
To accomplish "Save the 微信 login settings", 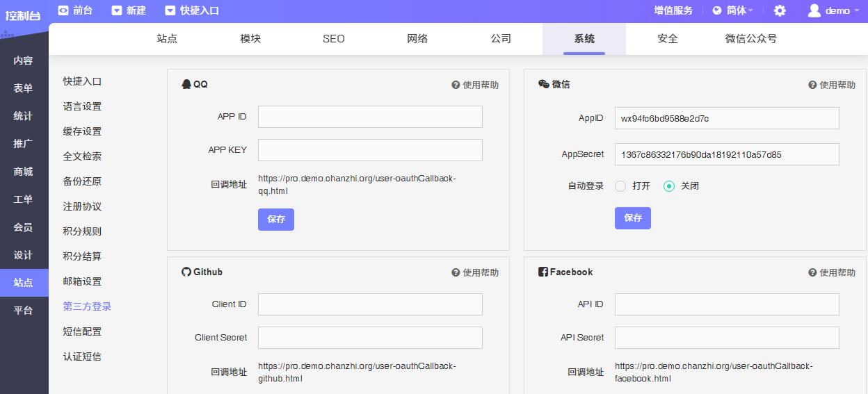I will click(x=633, y=217).
